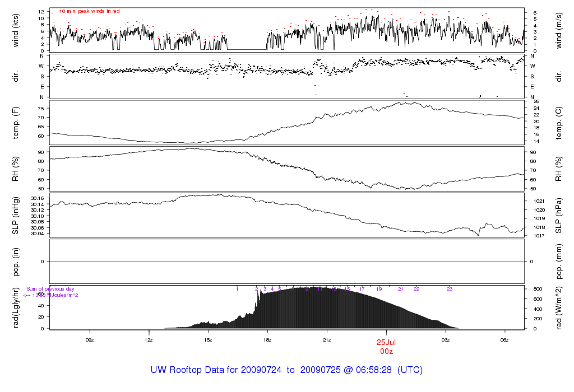Select the 15z time axis tick label
The width and height of the screenshot is (574, 392).
[x=208, y=340]
